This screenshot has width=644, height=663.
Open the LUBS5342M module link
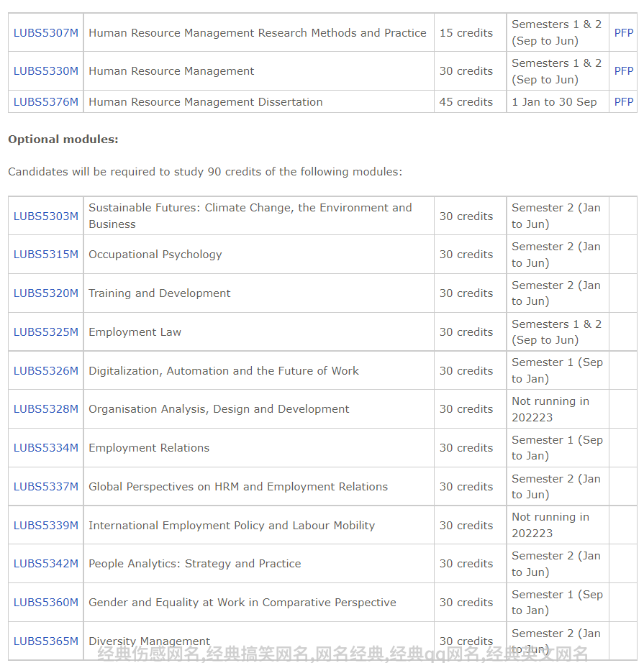(x=46, y=564)
